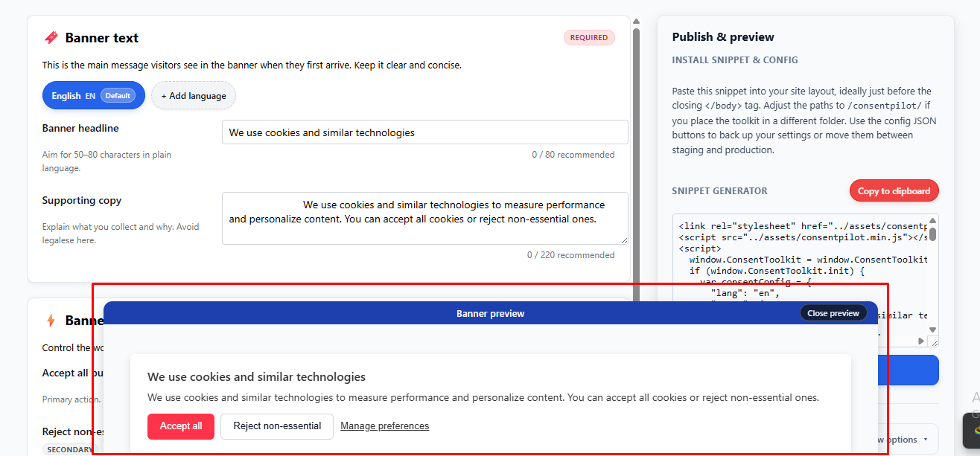Click the snippet box scroll-down arrow
This screenshot has width=980, height=456.
click(x=932, y=330)
